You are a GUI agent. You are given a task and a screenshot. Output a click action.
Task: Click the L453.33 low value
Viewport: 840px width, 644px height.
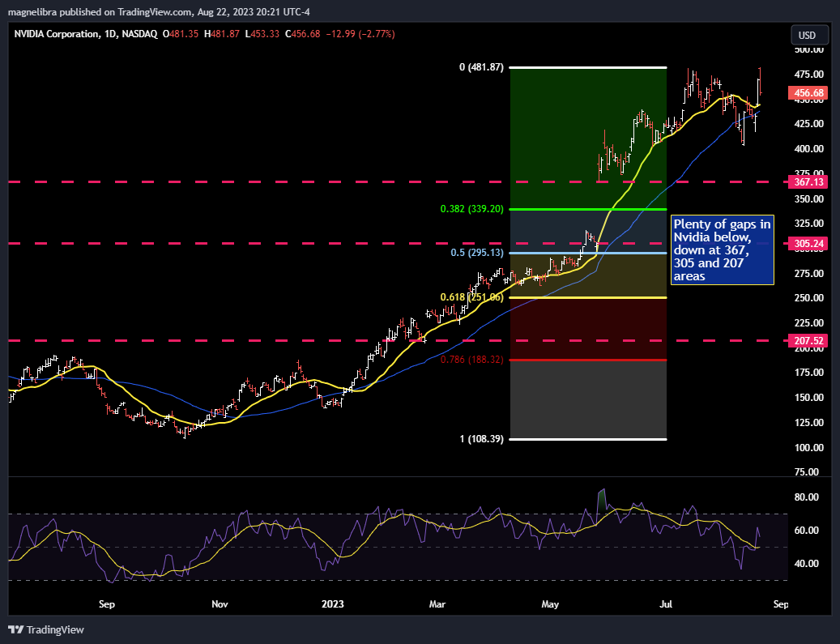click(262, 34)
